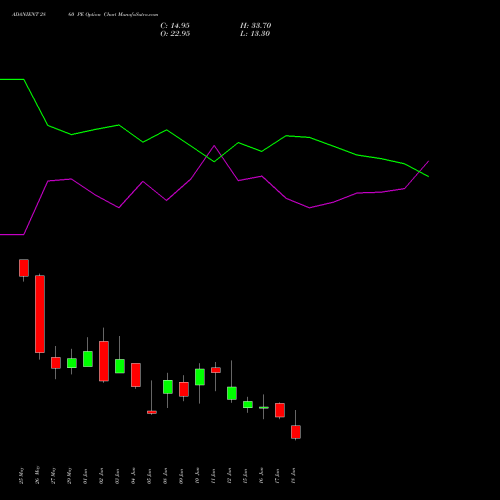Select the last red candle above 18 Jun
This screenshot has height=500, width=500.
(296, 432)
